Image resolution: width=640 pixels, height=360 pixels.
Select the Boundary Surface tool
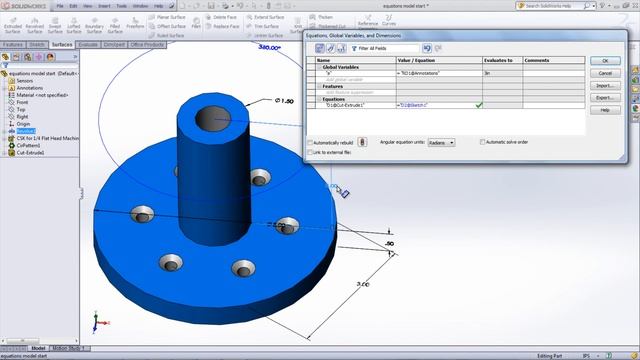94,25
